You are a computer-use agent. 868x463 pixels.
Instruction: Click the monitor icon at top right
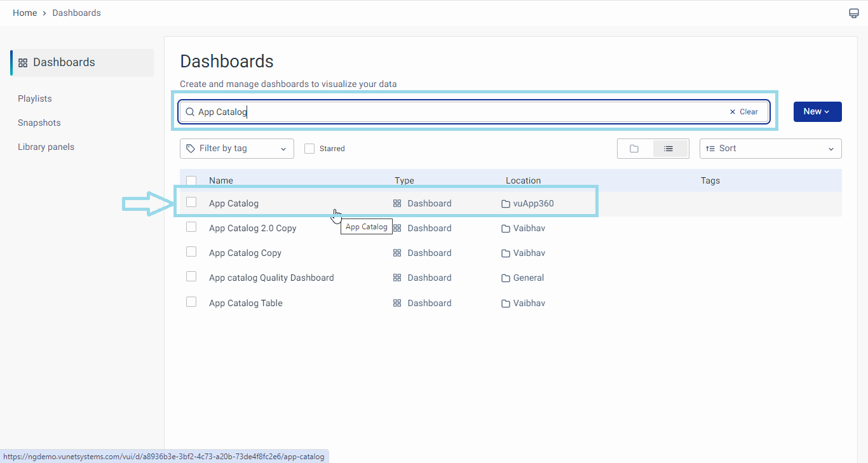coord(854,13)
